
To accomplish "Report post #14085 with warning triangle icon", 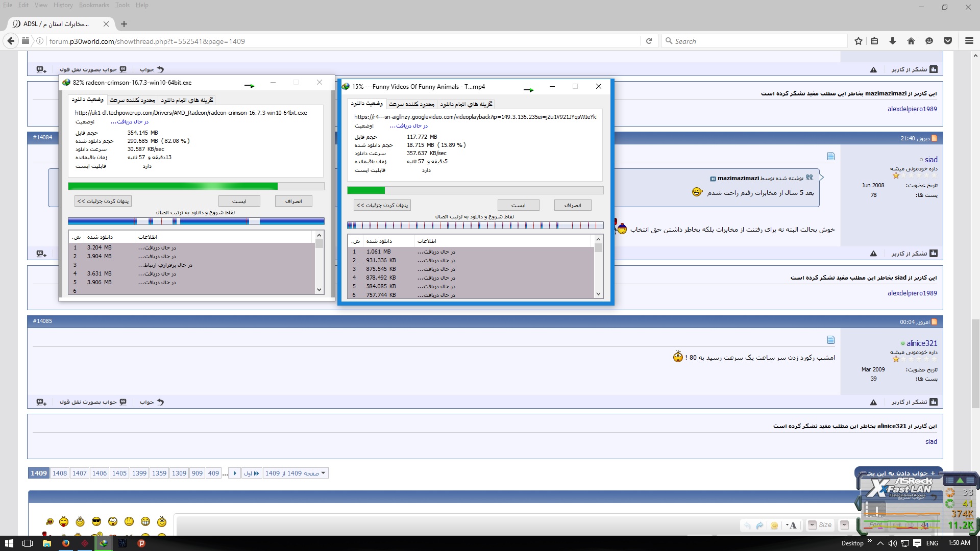I will tap(873, 403).
